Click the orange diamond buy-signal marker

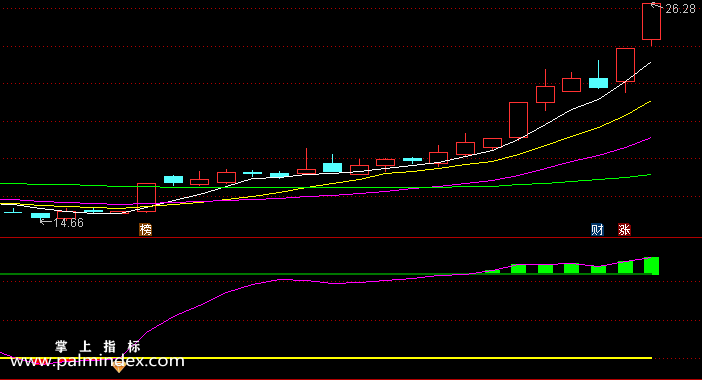(119, 367)
